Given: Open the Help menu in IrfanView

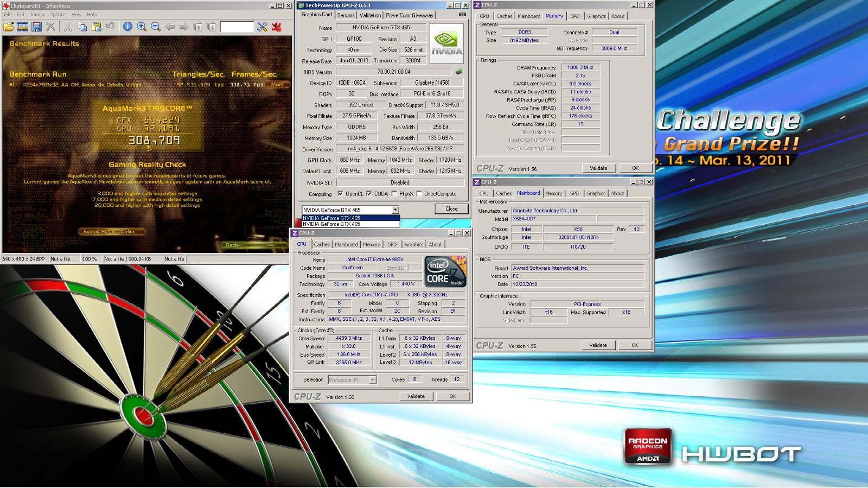Looking at the screenshot, I should pyautogui.click(x=92, y=15).
